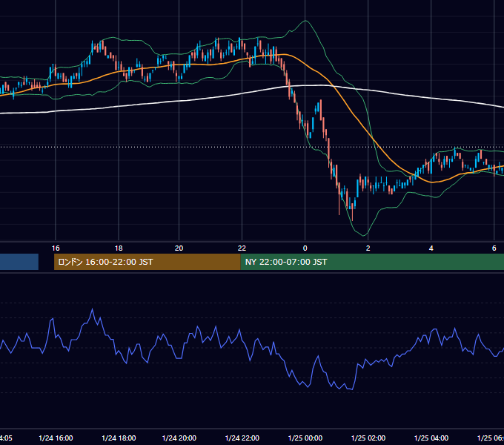This screenshot has height=445, width=504.
Task: Click the 1/25 02:00 time label
Action: tap(368, 438)
